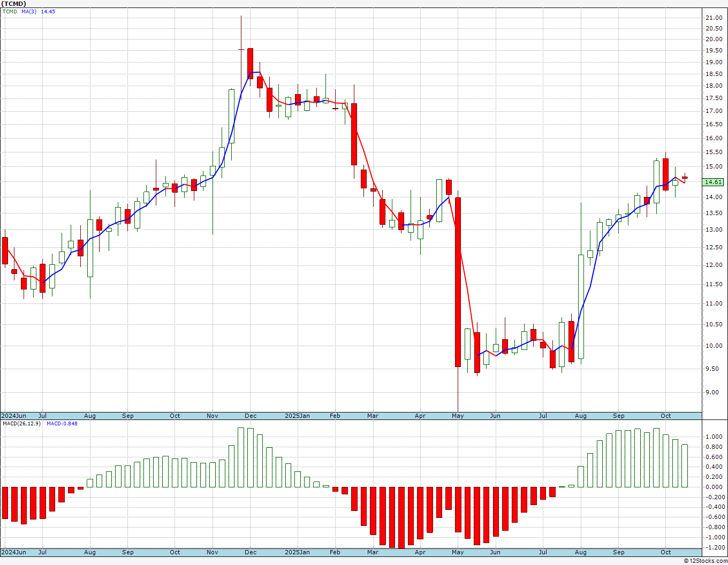Click the 16.50 price axis label
Screen dimensions: 728x565
(713, 124)
